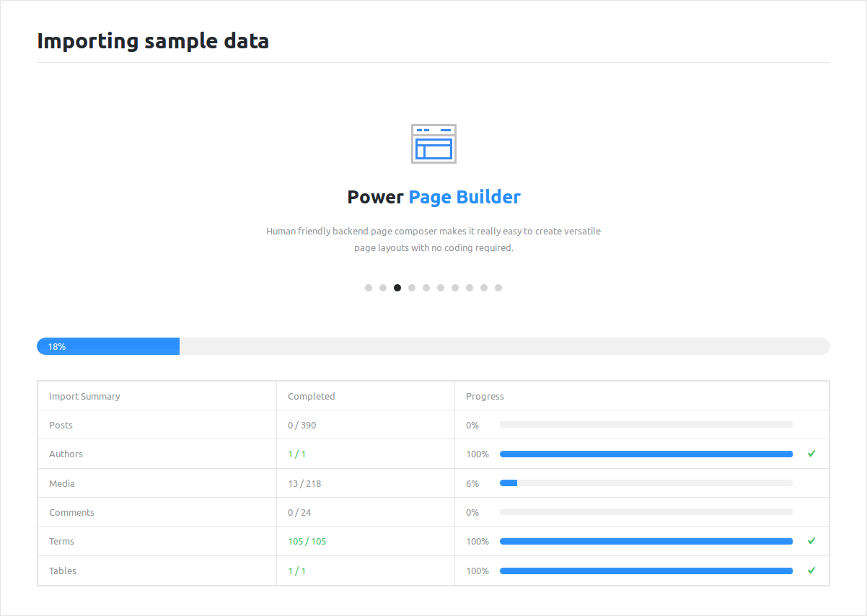Click the 0 / 390 completed value

tap(302, 425)
